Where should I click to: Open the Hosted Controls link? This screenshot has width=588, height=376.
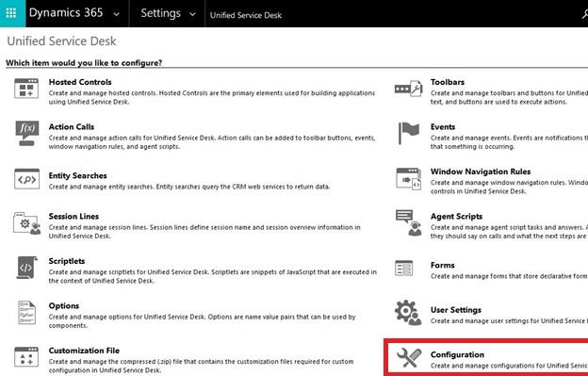[80, 82]
